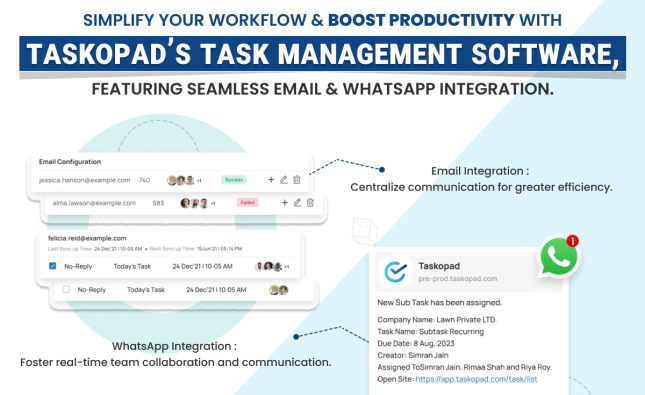The width and height of the screenshot is (645, 395).
Task: Click the Email Integration heading
Action: (x=480, y=171)
